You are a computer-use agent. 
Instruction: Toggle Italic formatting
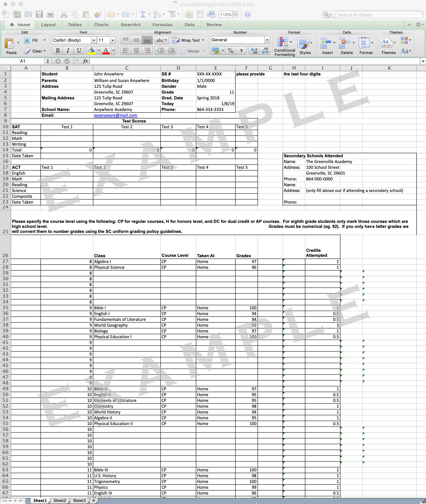68,51
